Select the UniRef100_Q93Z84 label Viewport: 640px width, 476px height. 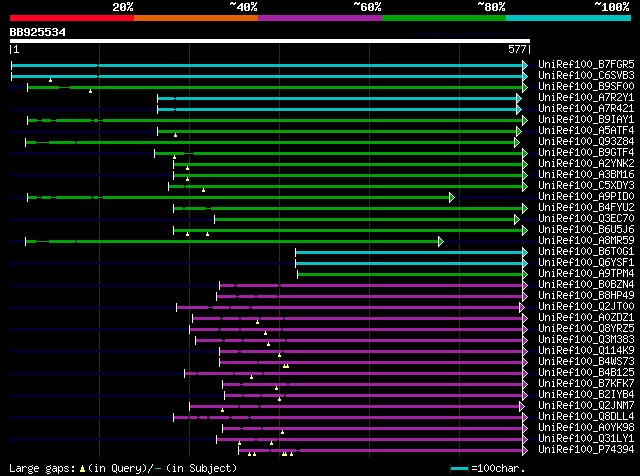[586, 142]
